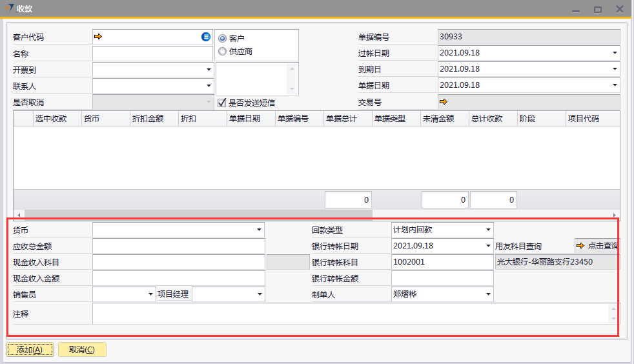
Task: Open the 回款类型 dropdown
Action: tap(487, 229)
